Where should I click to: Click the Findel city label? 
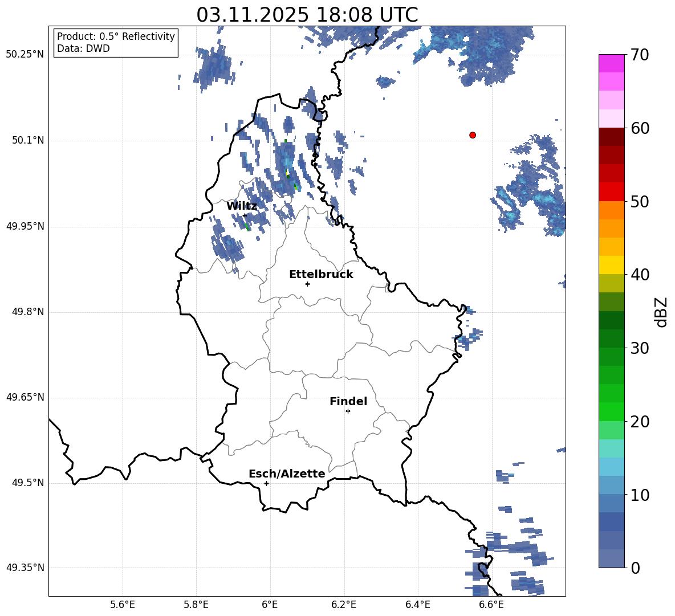(x=348, y=401)
